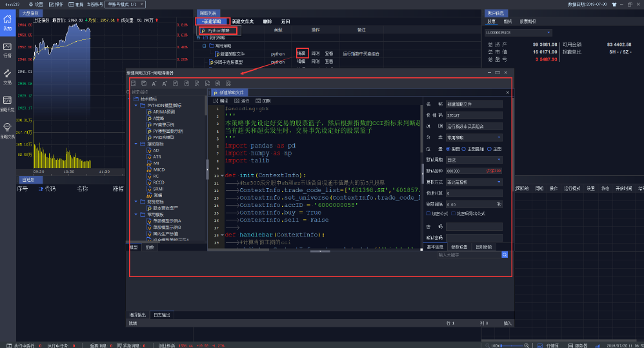Open the 分类 常用策略 dropdown

(x=474, y=137)
